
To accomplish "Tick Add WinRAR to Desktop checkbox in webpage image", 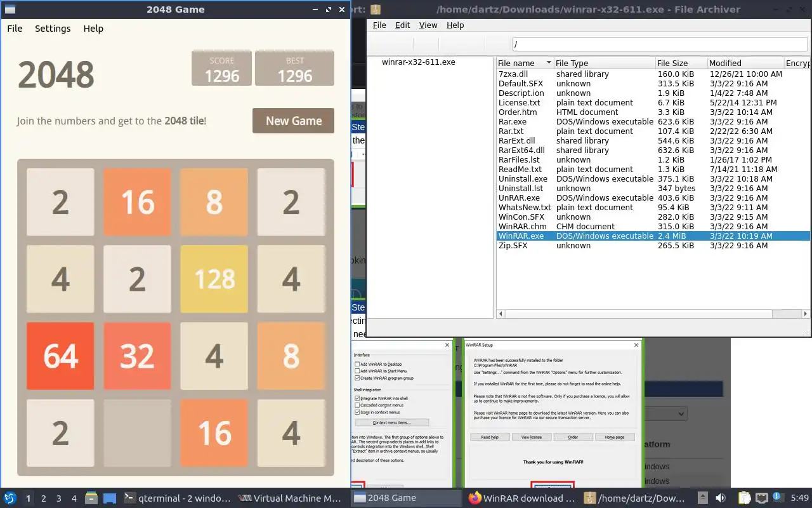I will [x=358, y=364].
